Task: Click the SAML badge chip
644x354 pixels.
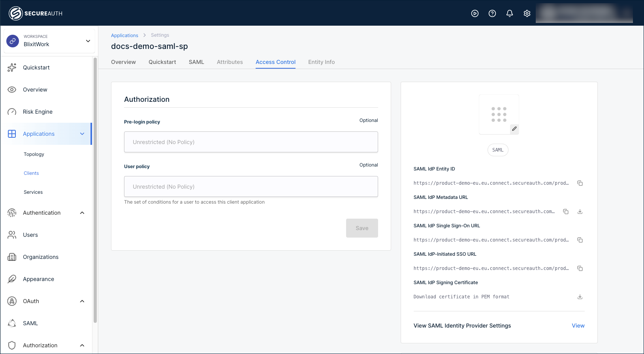Action: pyautogui.click(x=498, y=150)
